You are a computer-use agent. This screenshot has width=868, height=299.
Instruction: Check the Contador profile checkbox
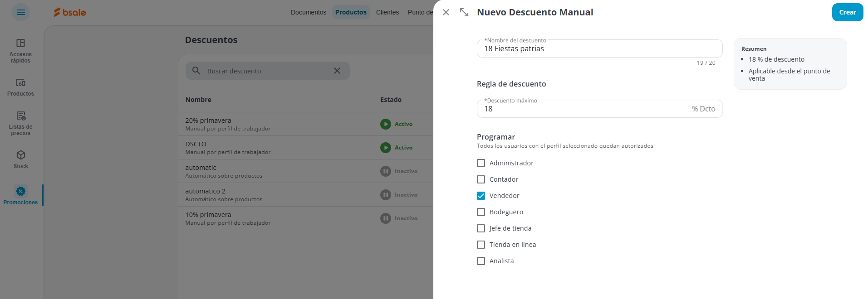[481, 179]
